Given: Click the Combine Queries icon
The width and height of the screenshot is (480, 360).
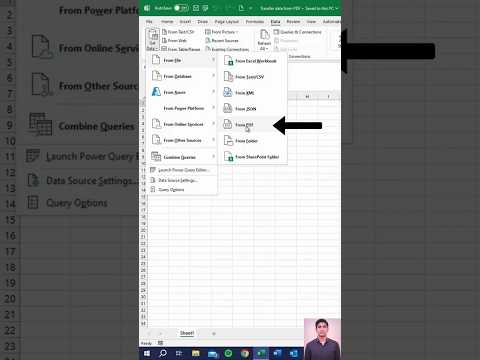Looking at the screenshot, I should point(156,156).
